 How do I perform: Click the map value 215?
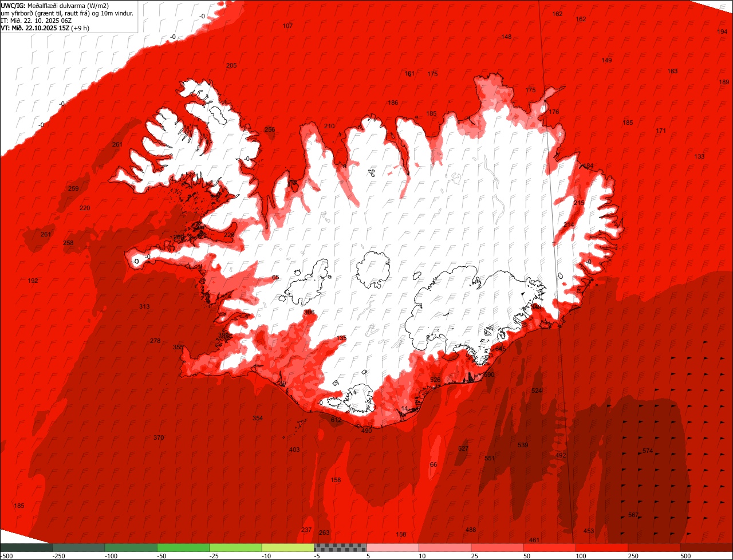579,203
